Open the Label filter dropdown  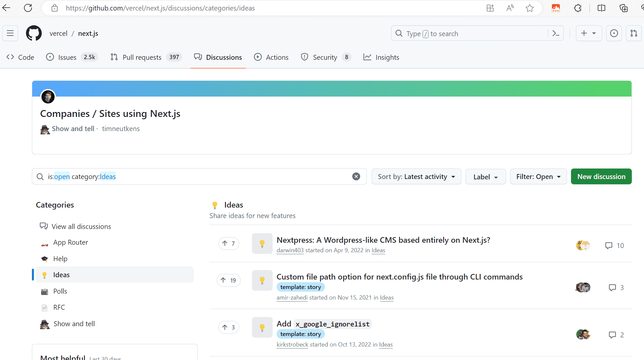(485, 177)
